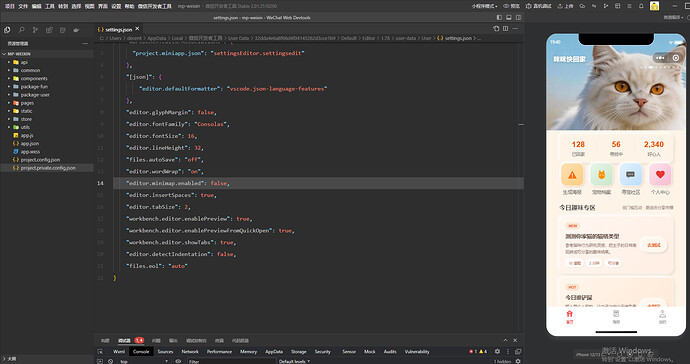Click the console Filter input field
Image resolution: width=690 pixels, height=364 pixels.
[x=231, y=361]
